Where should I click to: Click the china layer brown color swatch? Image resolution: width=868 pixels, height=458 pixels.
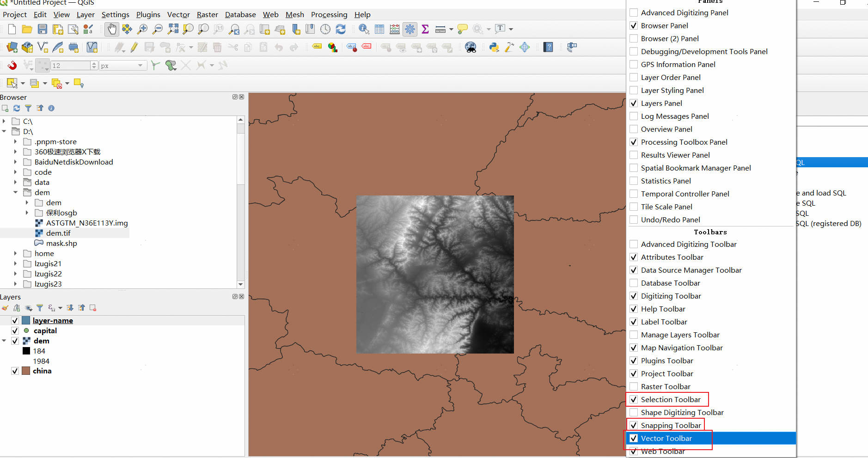pos(26,371)
